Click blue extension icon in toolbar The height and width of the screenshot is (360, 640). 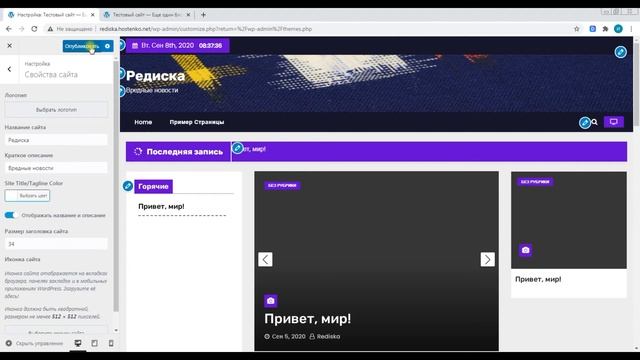click(593, 29)
